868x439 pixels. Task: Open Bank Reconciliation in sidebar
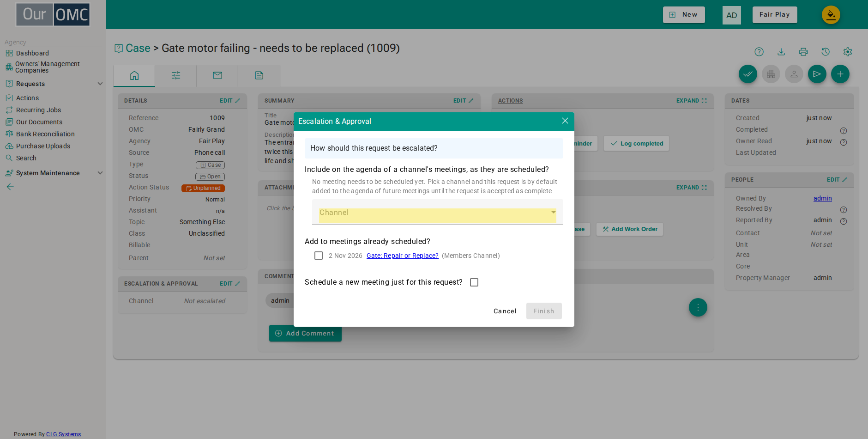click(x=45, y=134)
